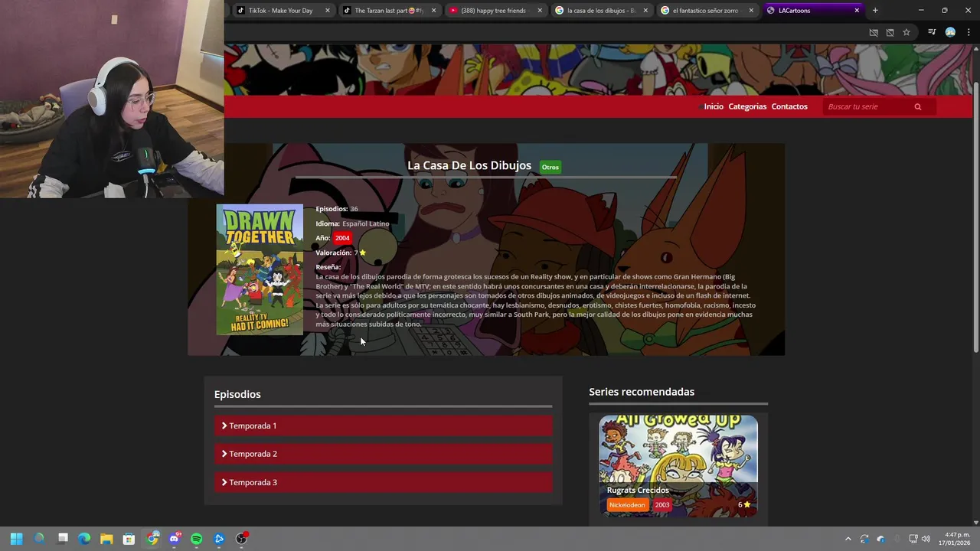
Task: Click the search magnifier icon on LACartoons
Action: pyautogui.click(x=917, y=107)
